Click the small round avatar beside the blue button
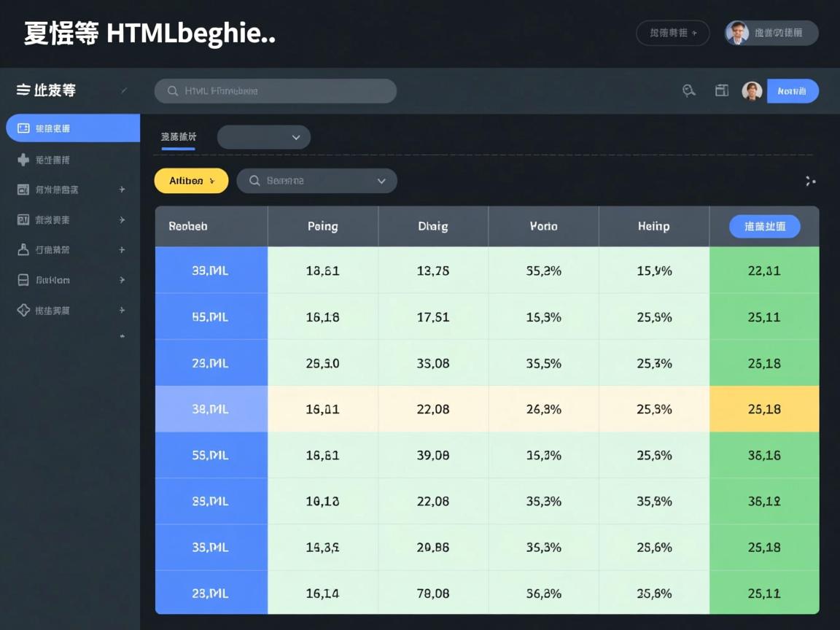The width and height of the screenshot is (840, 630). pyautogui.click(x=752, y=91)
